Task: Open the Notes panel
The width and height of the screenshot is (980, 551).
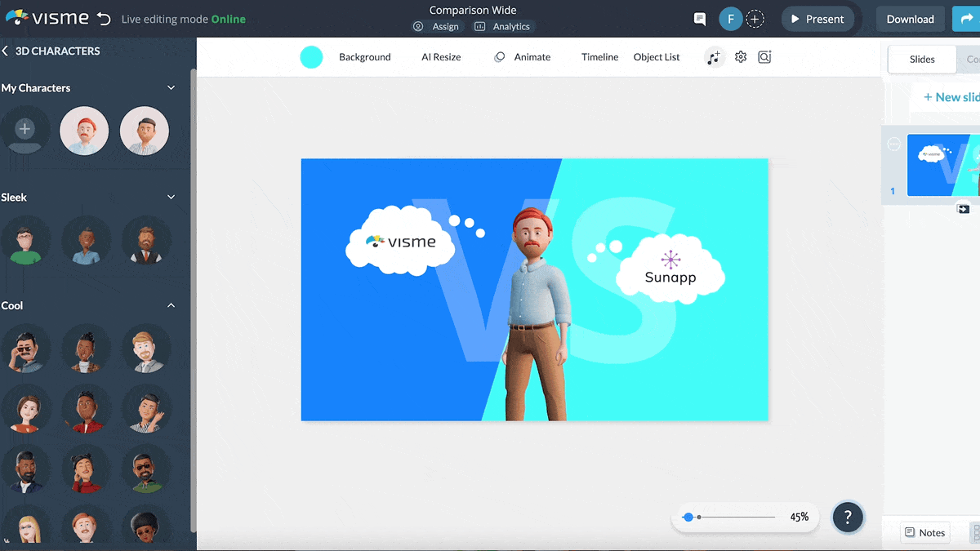Action: (924, 532)
